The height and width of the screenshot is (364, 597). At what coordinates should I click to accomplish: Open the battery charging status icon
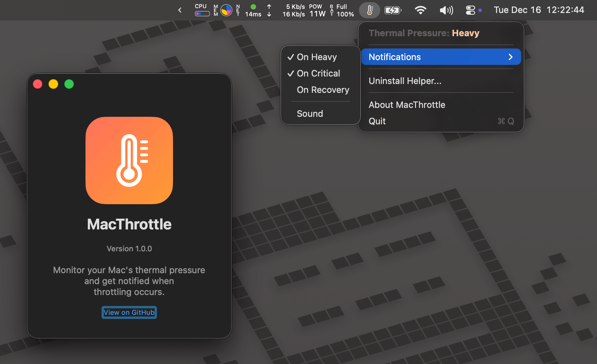(x=393, y=10)
